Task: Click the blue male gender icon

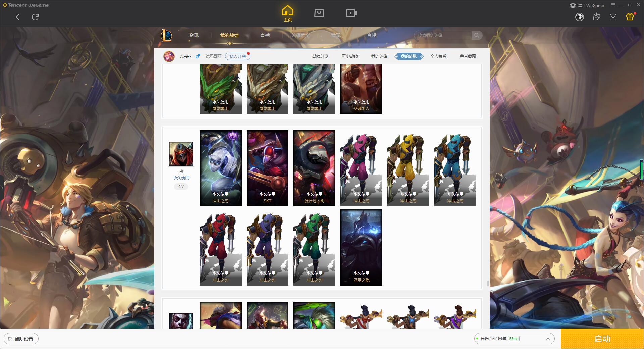Action: [198, 56]
